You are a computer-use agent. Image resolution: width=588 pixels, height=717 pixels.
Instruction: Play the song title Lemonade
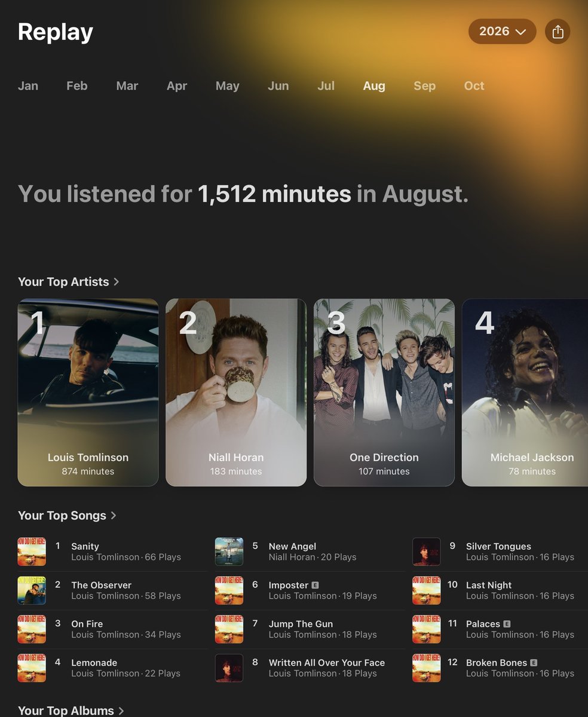[94, 663]
